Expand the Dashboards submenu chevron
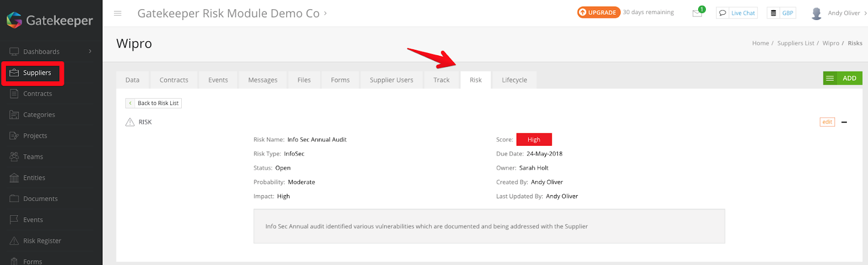This screenshot has width=868, height=265. (90, 51)
